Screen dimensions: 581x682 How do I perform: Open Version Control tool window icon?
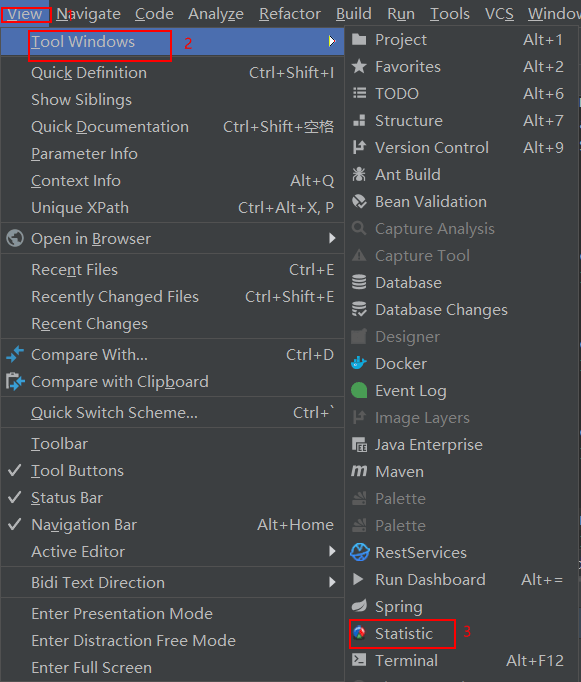[x=359, y=147]
